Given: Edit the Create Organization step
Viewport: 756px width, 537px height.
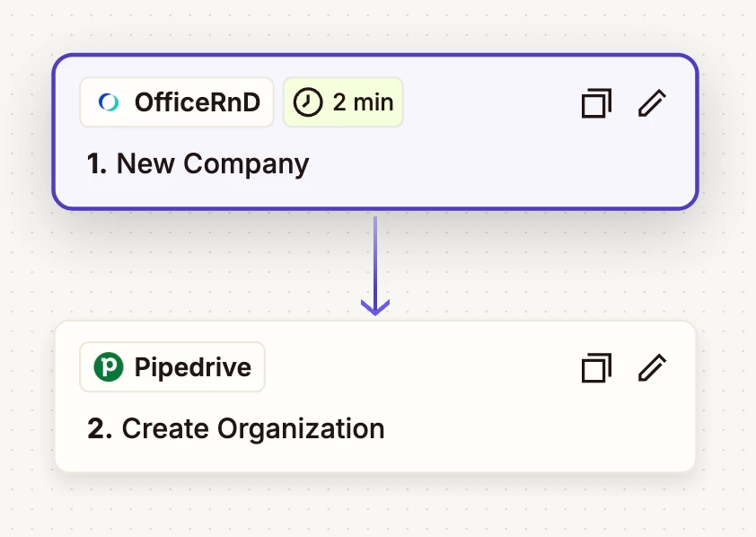Looking at the screenshot, I should click(x=652, y=367).
